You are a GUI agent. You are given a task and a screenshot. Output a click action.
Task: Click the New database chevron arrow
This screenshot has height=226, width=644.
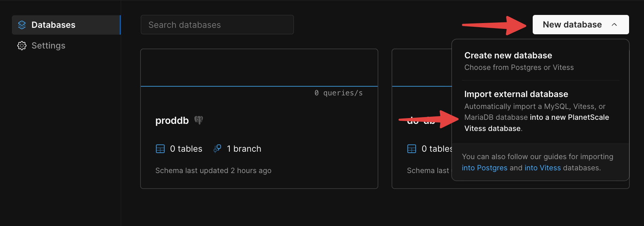coord(614,25)
